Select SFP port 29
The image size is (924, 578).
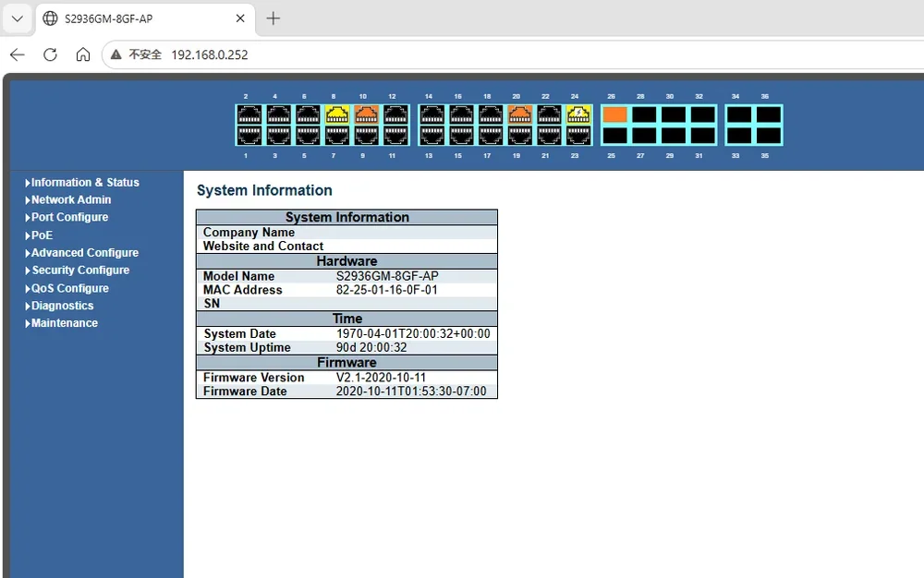point(673,136)
